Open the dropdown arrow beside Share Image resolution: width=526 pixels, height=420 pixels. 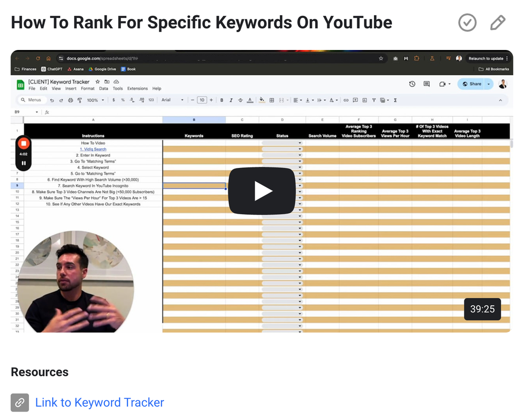(489, 84)
